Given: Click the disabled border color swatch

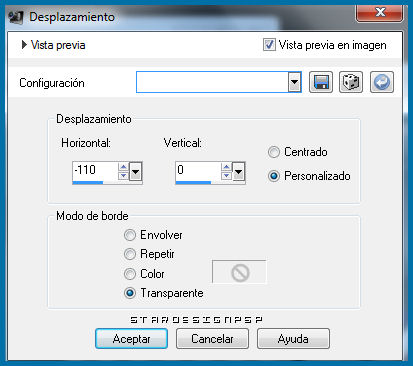Looking at the screenshot, I should [239, 272].
